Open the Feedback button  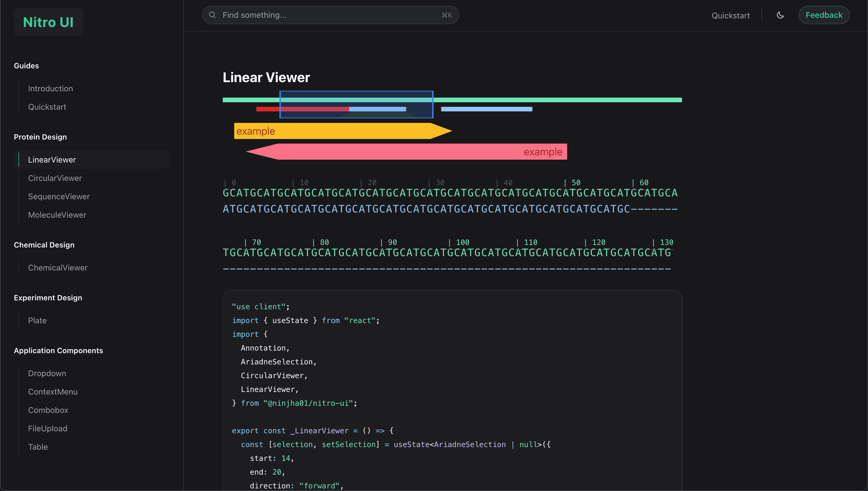824,15
